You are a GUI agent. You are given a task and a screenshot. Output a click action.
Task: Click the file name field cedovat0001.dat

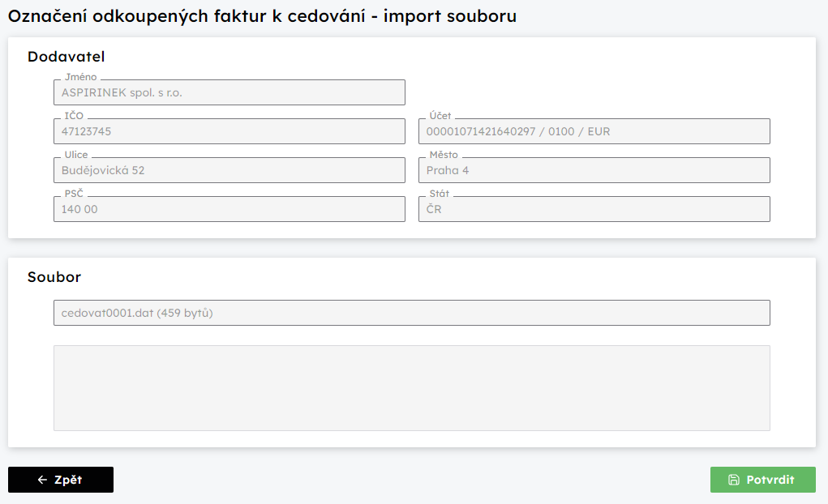click(412, 313)
